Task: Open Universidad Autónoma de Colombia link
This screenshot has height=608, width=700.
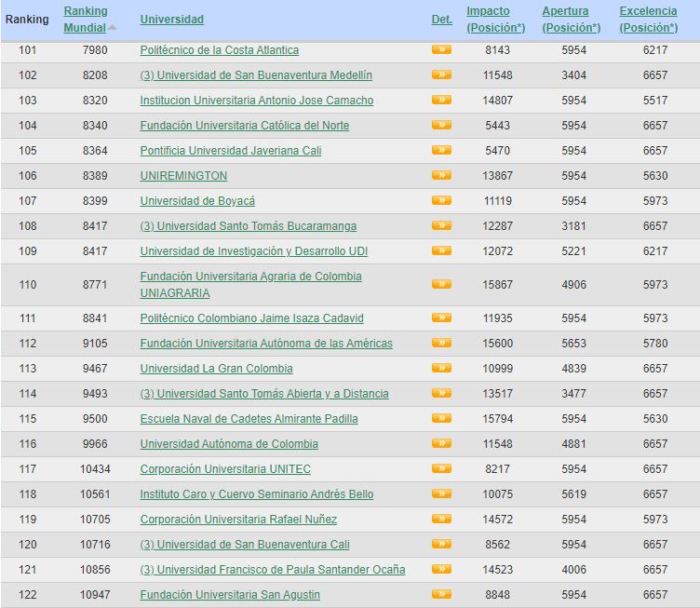Action: pyautogui.click(x=229, y=444)
